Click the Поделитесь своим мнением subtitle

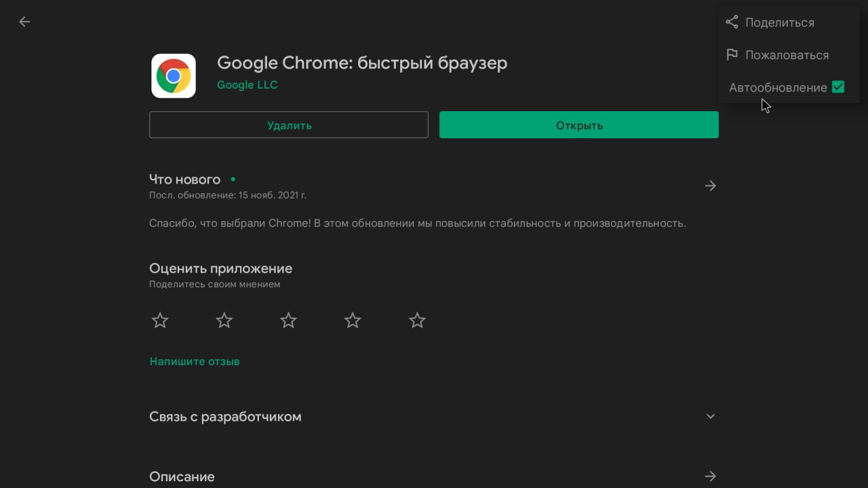214,285
